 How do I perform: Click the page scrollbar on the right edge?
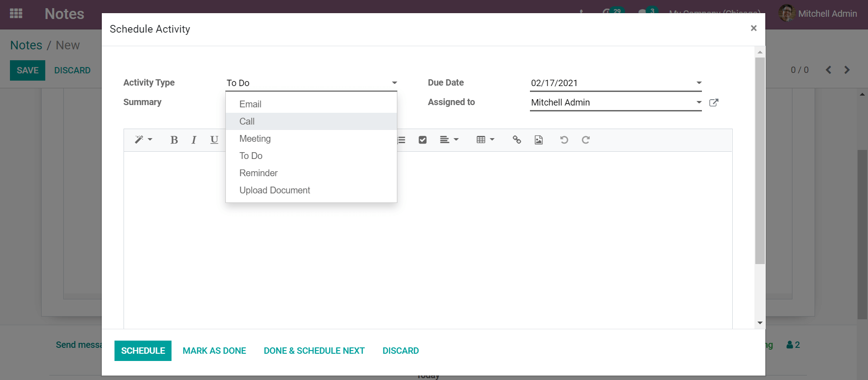[x=863, y=235]
